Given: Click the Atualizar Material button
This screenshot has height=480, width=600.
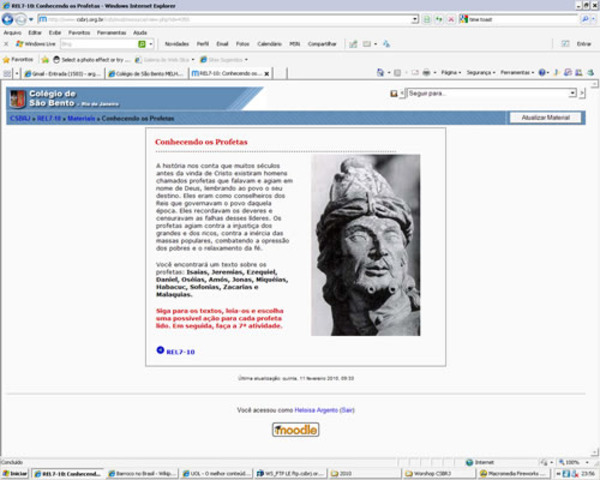Looking at the screenshot, I should pyautogui.click(x=545, y=118).
